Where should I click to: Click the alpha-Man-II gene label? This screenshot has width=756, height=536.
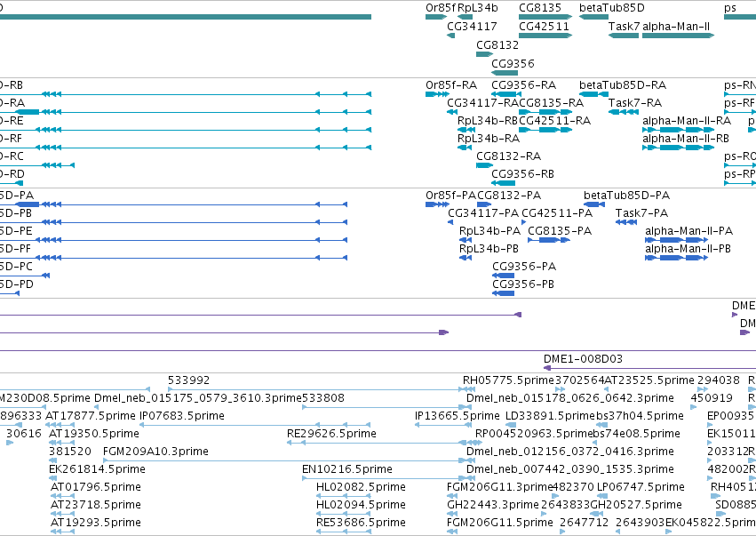pyautogui.click(x=676, y=26)
